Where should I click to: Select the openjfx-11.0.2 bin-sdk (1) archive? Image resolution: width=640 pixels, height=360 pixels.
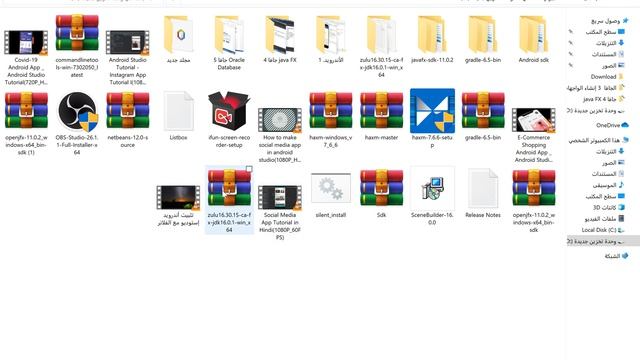(x=26, y=123)
